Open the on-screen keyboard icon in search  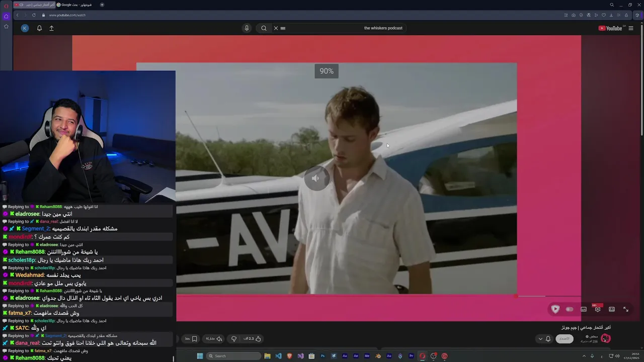[x=283, y=28]
